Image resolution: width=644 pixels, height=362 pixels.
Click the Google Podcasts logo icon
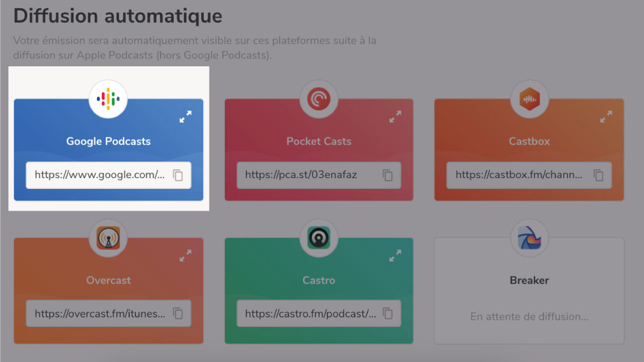tap(108, 99)
